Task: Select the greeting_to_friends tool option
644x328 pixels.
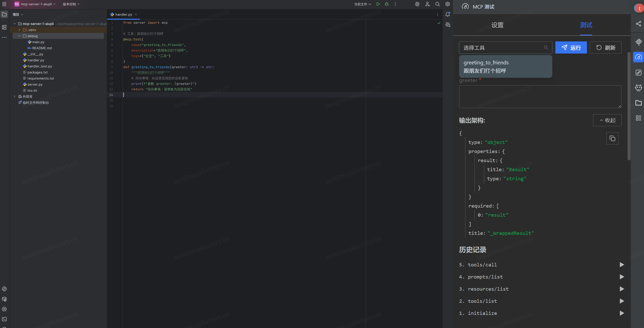Action: [505, 66]
